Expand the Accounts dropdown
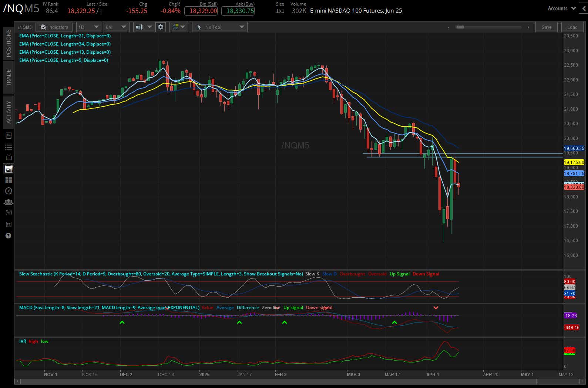The image size is (588, 388). [x=561, y=9]
